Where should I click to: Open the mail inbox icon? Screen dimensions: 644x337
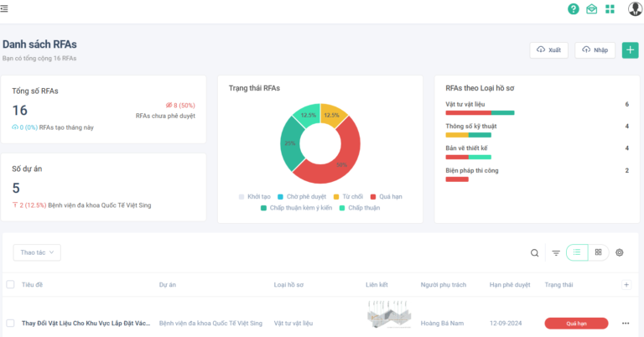[x=591, y=8]
